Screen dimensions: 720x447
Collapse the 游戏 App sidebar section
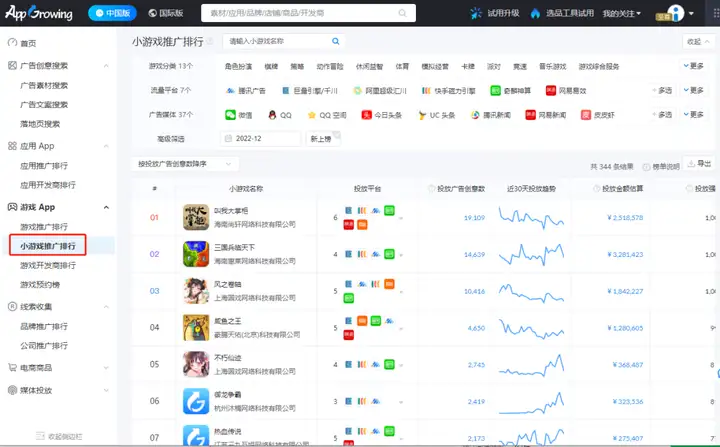tap(106, 207)
